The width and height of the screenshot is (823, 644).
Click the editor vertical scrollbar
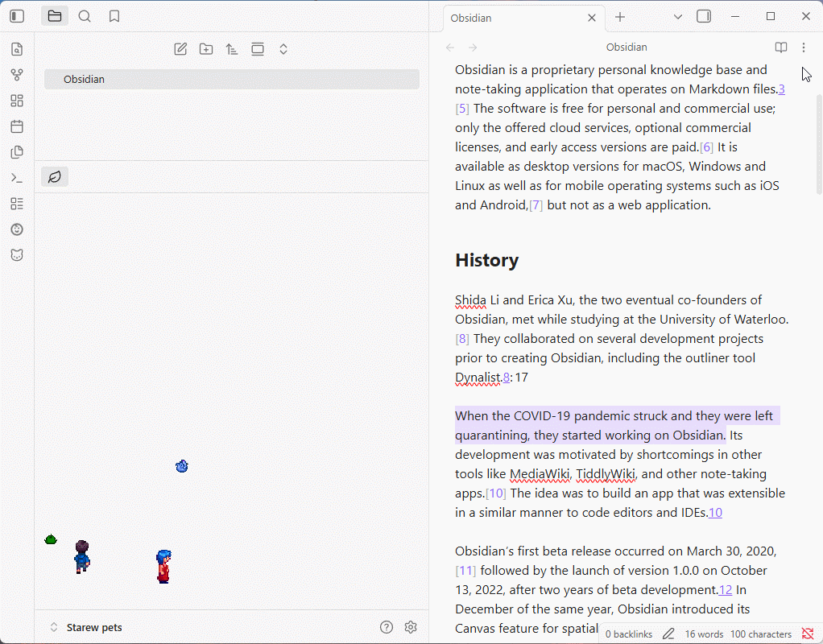(x=819, y=144)
